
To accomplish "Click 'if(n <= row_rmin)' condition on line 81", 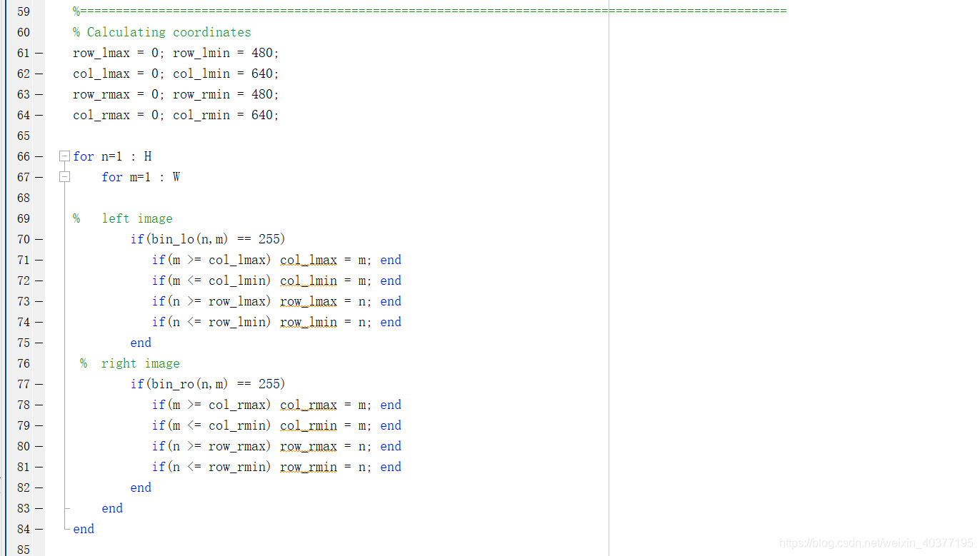I will pyautogui.click(x=211, y=467).
